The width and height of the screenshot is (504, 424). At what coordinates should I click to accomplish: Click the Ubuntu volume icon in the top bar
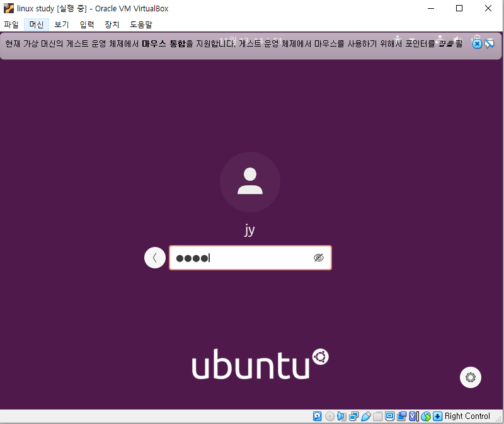point(457,40)
